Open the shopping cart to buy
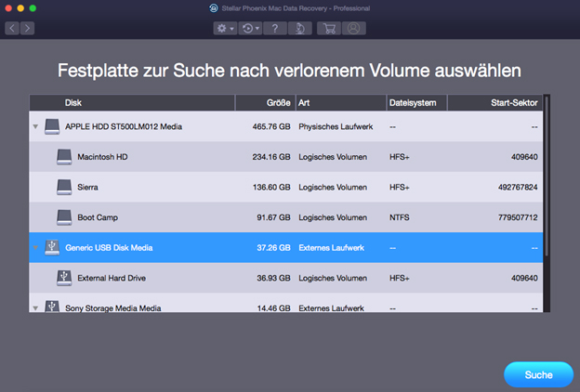This screenshot has width=580, height=392. (329, 28)
